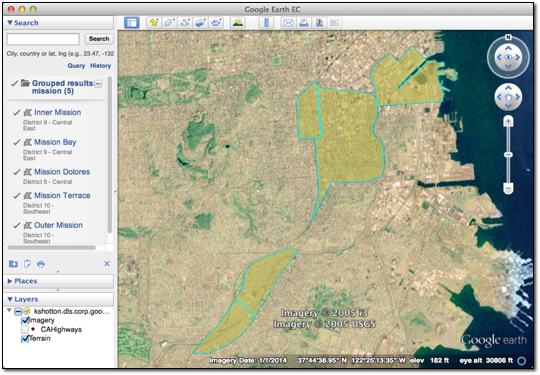Select the Add Polygon tool
The width and height of the screenshot is (540, 375).
[x=169, y=23]
